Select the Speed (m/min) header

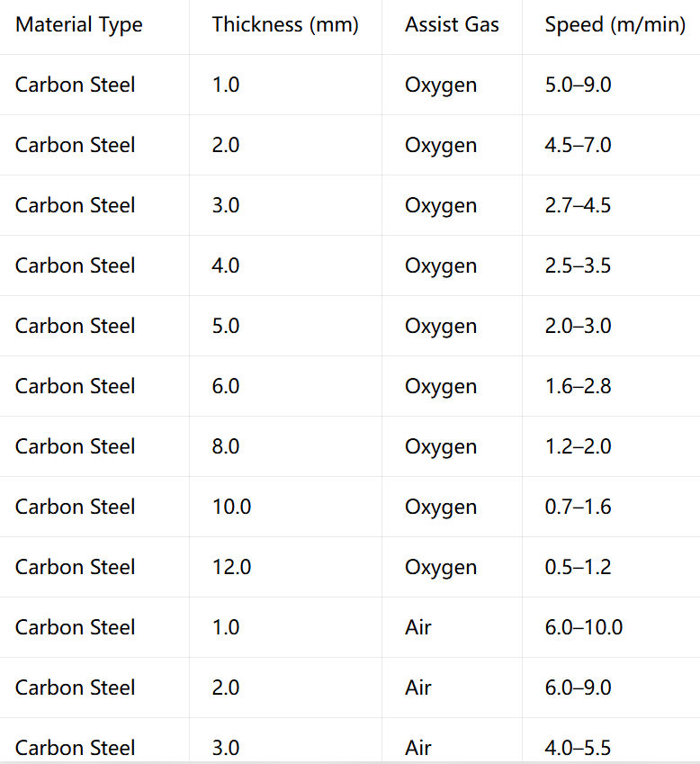[x=615, y=25]
